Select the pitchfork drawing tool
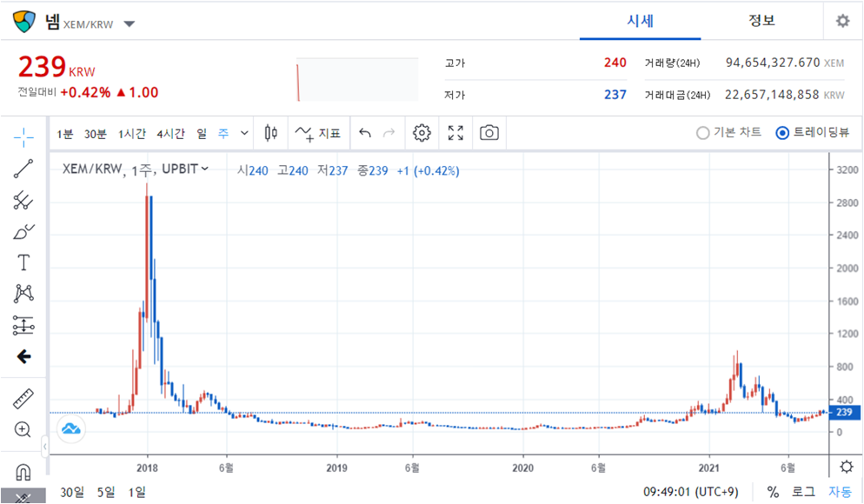The image size is (864, 504). pos(23,201)
